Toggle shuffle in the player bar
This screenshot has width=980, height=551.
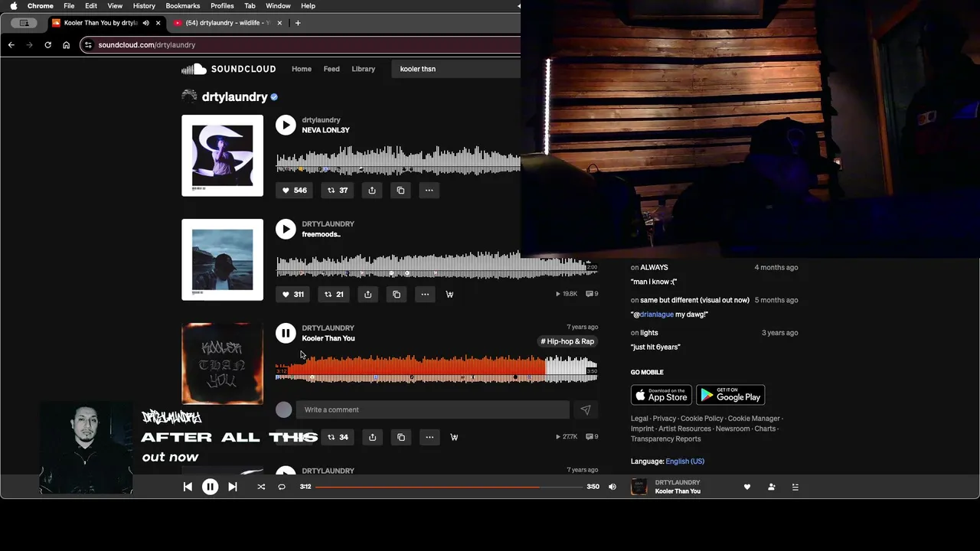tap(261, 487)
